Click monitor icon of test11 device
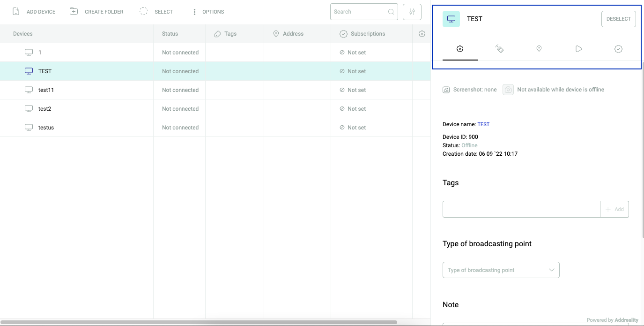This screenshot has width=644, height=326. pyautogui.click(x=29, y=90)
